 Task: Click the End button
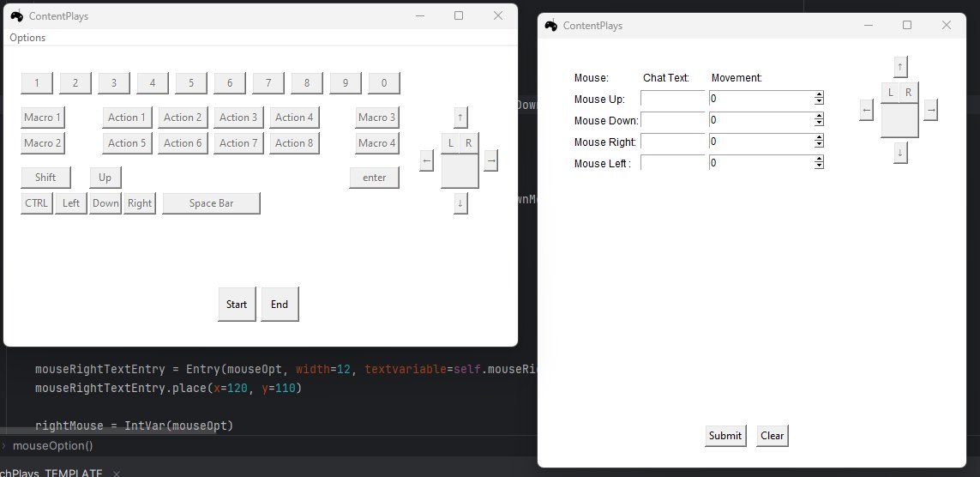tap(280, 305)
